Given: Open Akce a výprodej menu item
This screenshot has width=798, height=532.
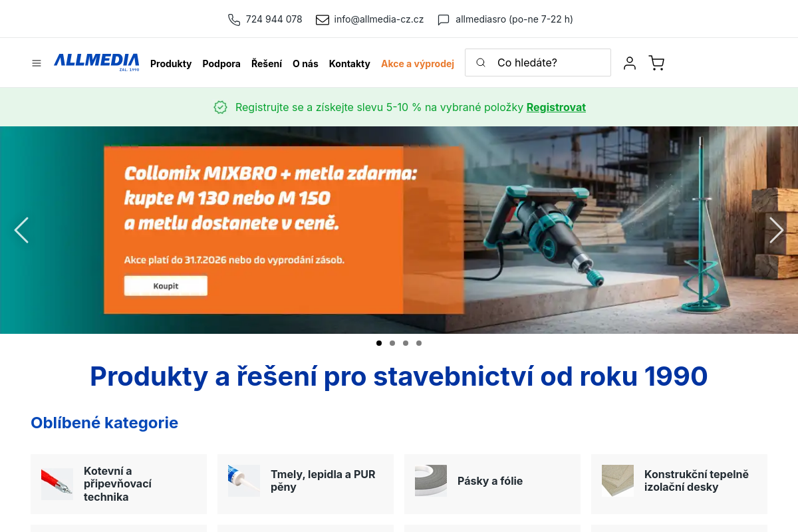Looking at the screenshot, I should click(x=418, y=64).
